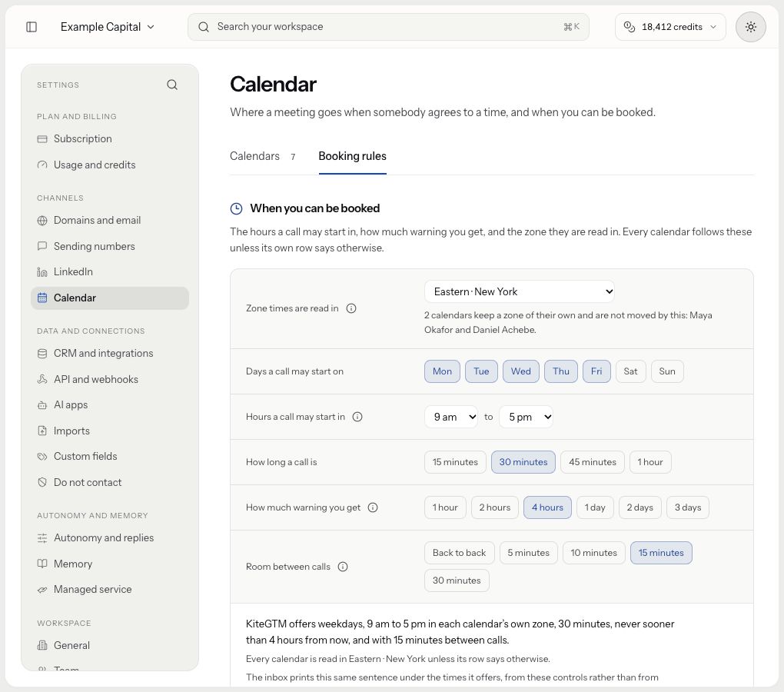Image resolution: width=784 pixels, height=692 pixels.
Task: Open the 5 pm end hour dropdown
Action: 526,417
